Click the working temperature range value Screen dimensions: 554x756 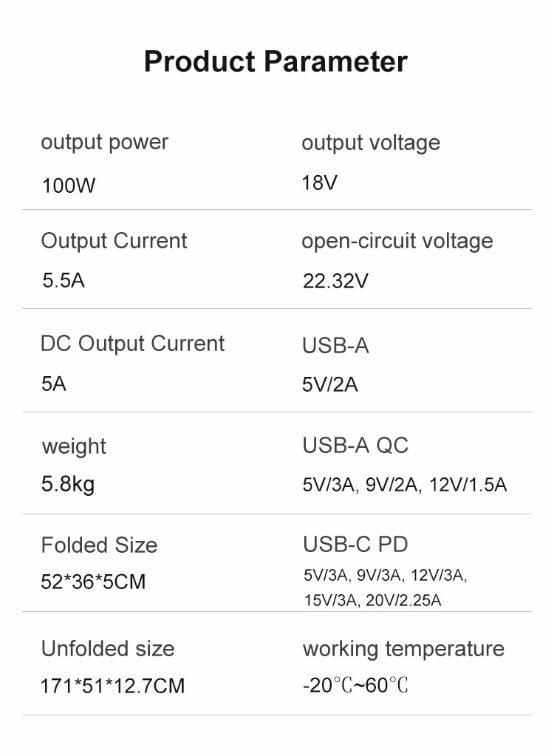coord(355,685)
